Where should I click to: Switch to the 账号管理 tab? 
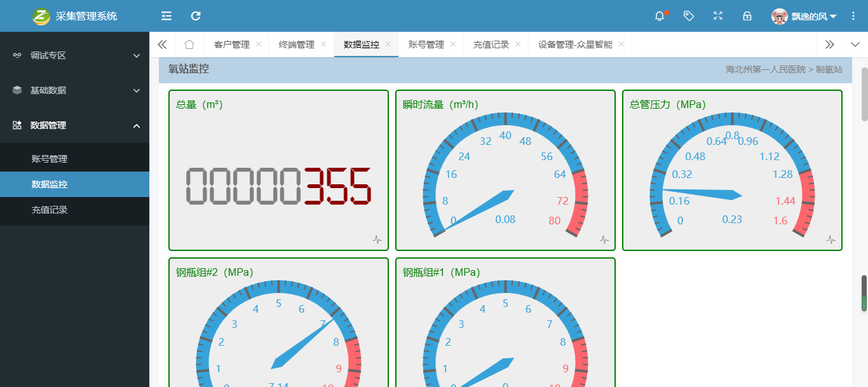[x=426, y=44]
